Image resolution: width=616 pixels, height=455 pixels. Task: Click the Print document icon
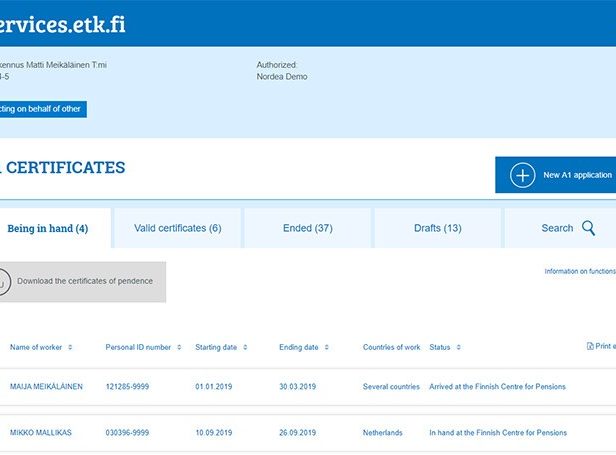click(x=590, y=347)
